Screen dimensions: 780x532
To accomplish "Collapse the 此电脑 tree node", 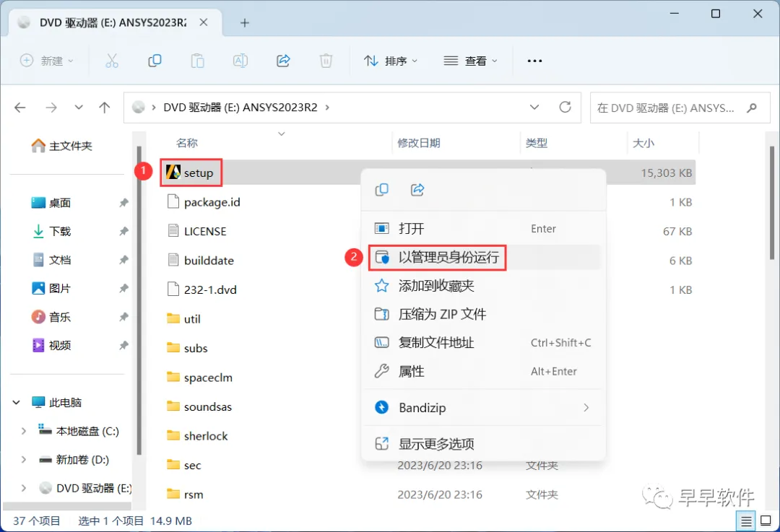I will (x=17, y=402).
